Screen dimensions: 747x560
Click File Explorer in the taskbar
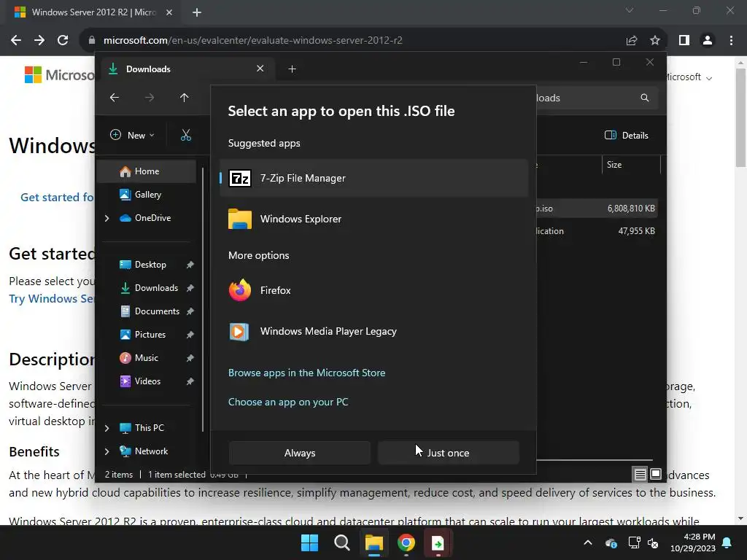[x=374, y=542]
